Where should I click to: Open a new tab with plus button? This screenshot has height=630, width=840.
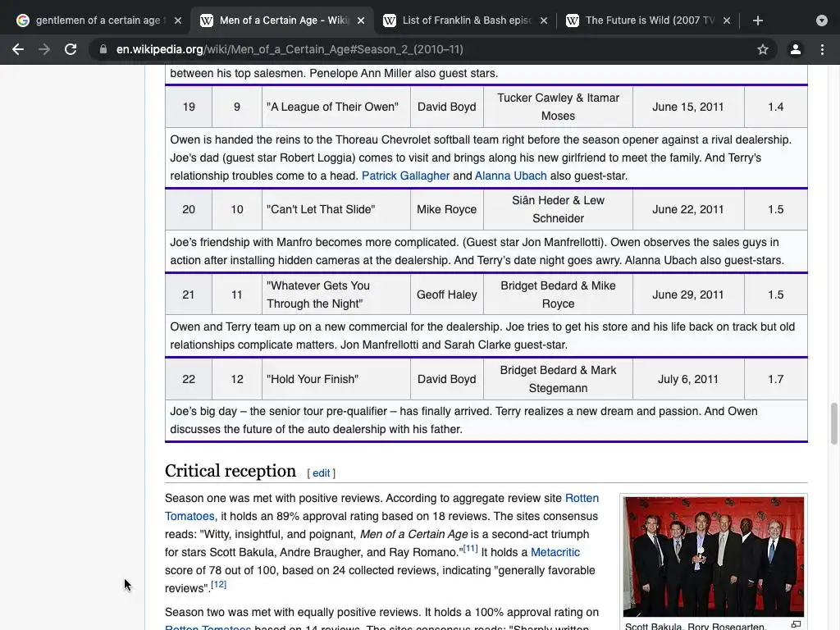coord(757,21)
